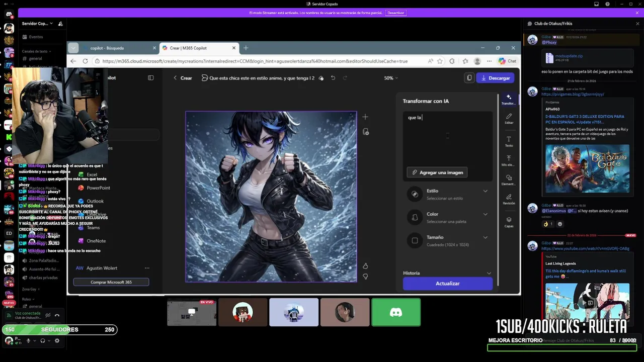This screenshot has width=644, height=362.
Task: Open the Texto tool in the sidebar
Action: tap(509, 141)
